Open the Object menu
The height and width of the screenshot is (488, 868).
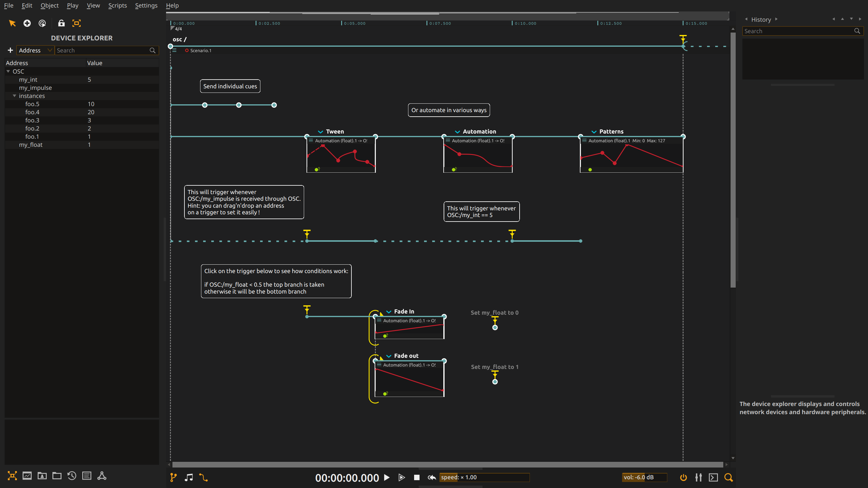tap(49, 5)
